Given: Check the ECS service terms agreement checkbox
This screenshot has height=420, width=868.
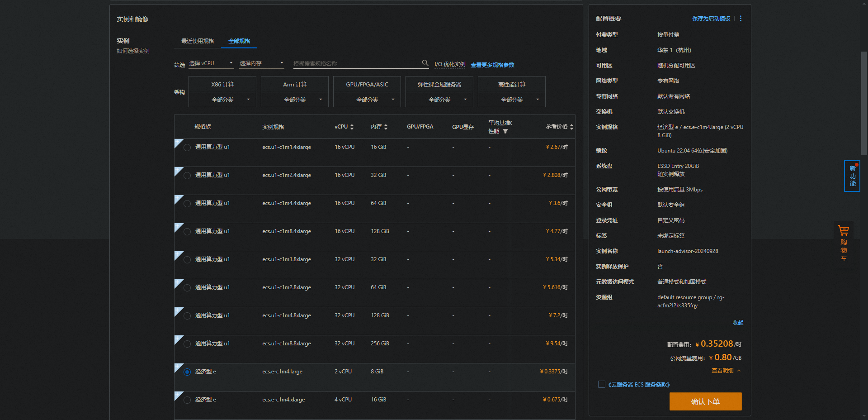Looking at the screenshot, I should click(602, 384).
